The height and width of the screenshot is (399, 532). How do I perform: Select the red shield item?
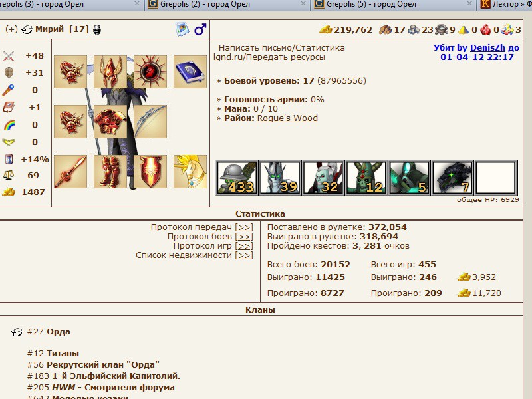click(x=150, y=172)
